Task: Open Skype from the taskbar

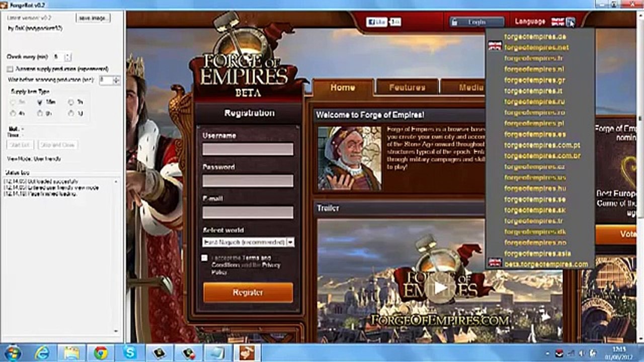Action: (129, 353)
